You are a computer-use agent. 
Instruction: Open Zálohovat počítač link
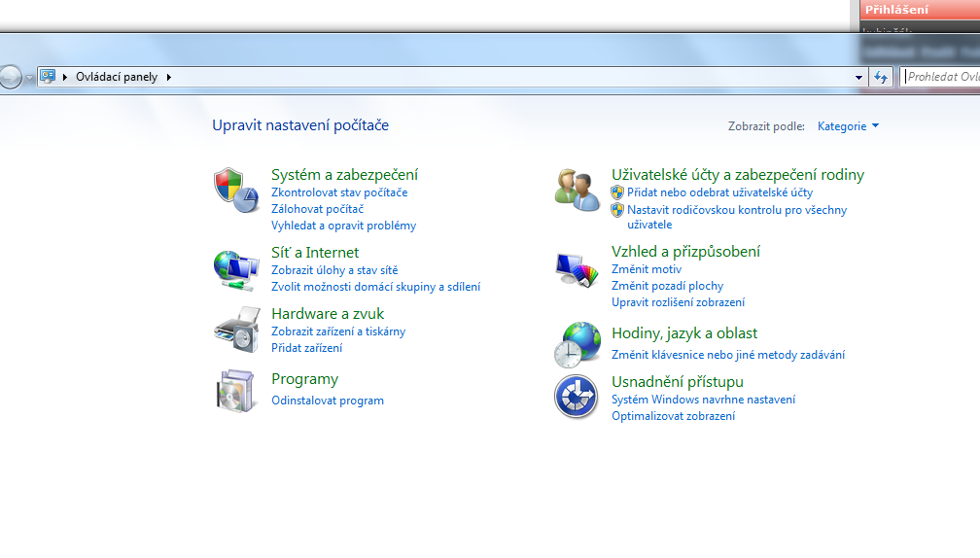pyautogui.click(x=317, y=209)
